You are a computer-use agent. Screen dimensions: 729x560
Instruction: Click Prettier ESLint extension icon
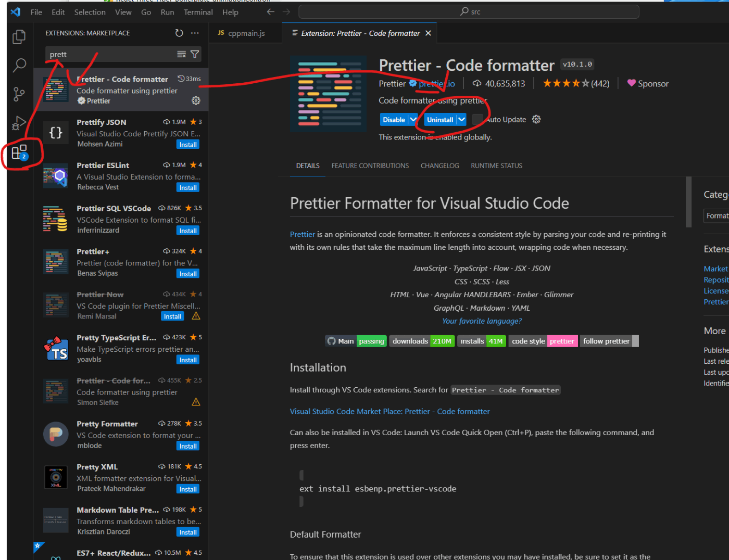[56, 176]
